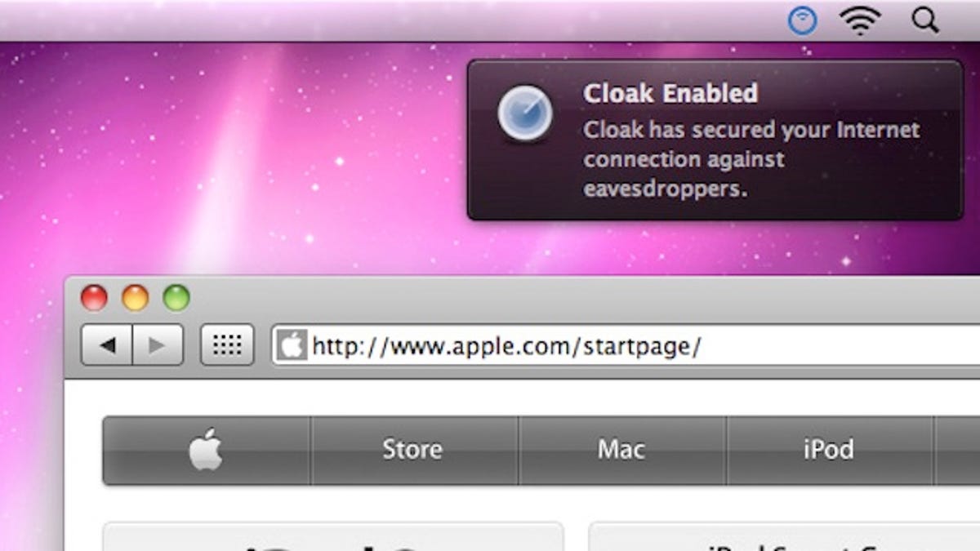Go back with Safari back arrow
This screenshot has width=980, height=551.
(107, 345)
